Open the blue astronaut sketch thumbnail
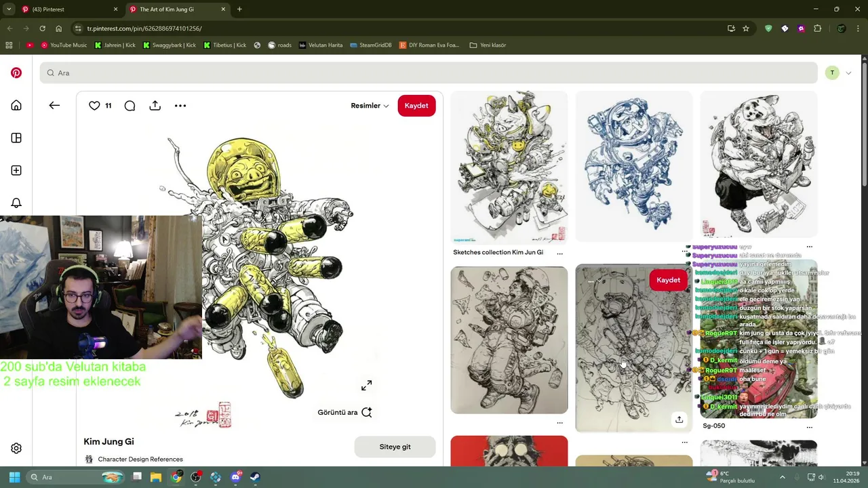This screenshot has height=488, width=868. [633, 166]
